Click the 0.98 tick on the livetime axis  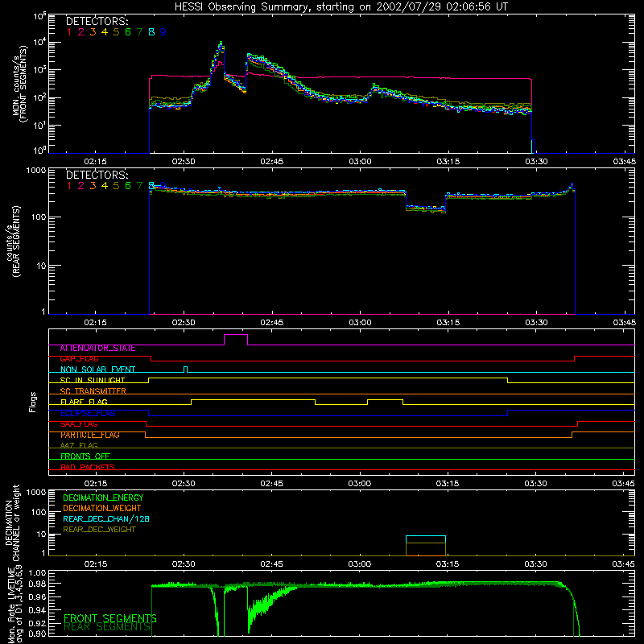click(37, 584)
